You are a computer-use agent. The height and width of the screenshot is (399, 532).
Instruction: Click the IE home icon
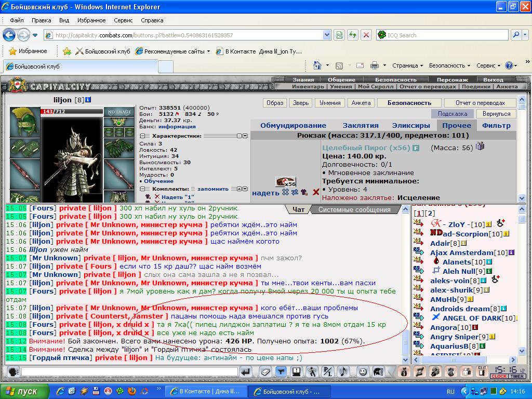(x=317, y=65)
